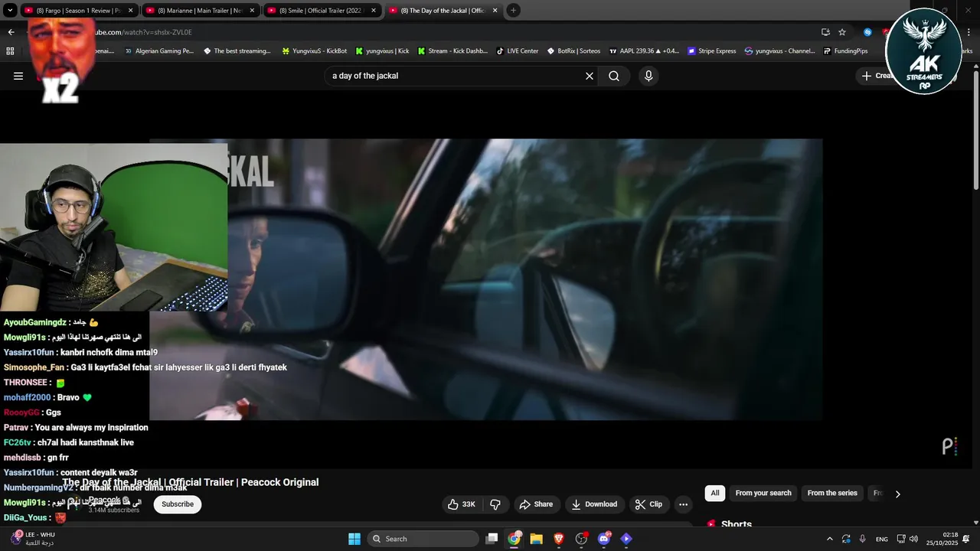
Task: Close the Marianne Main Trailer tab
Action: (252, 11)
